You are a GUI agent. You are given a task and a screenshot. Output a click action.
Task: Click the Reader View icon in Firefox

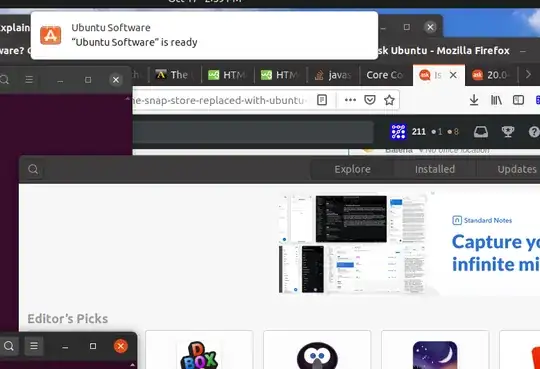point(322,100)
